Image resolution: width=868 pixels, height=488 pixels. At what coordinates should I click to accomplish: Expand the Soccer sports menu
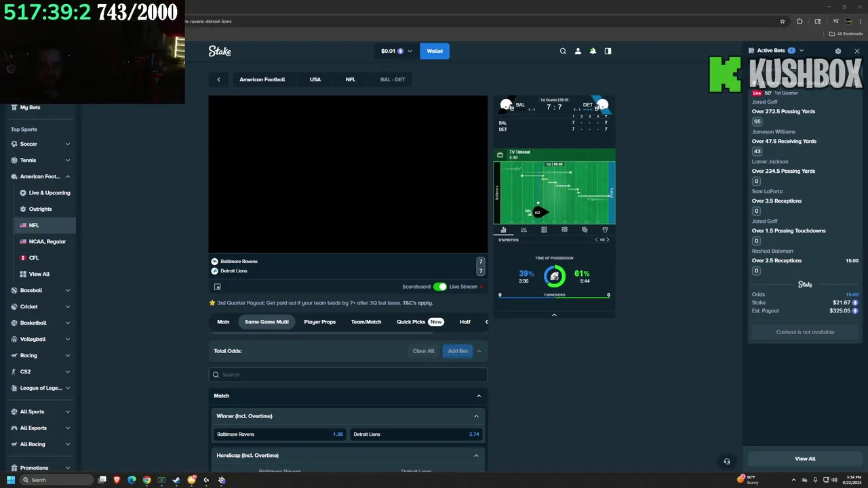tap(68, 144)
